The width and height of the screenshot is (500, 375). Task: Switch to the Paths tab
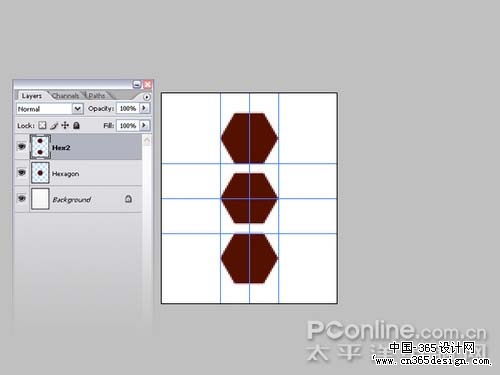pos(97,96)
